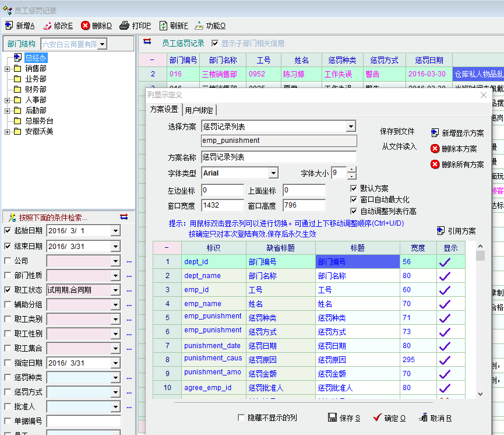Toggle the 默认方案 checkbox
Screen dimensions: 504x435
tap(354, 189)
